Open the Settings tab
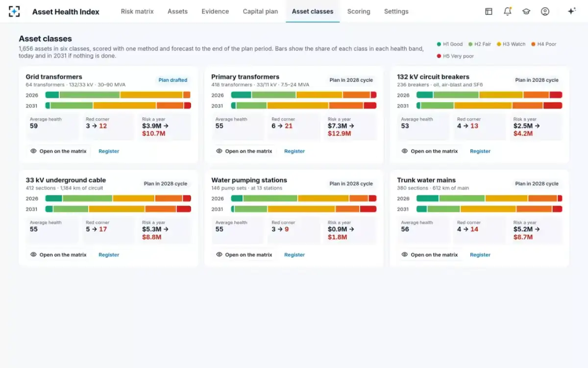The height and width of the screenshot is (368, 588). coord(396,11)
